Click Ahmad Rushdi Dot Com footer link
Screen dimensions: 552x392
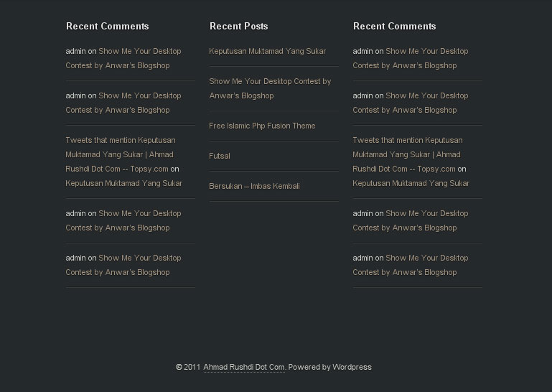[x=244, y=367]
